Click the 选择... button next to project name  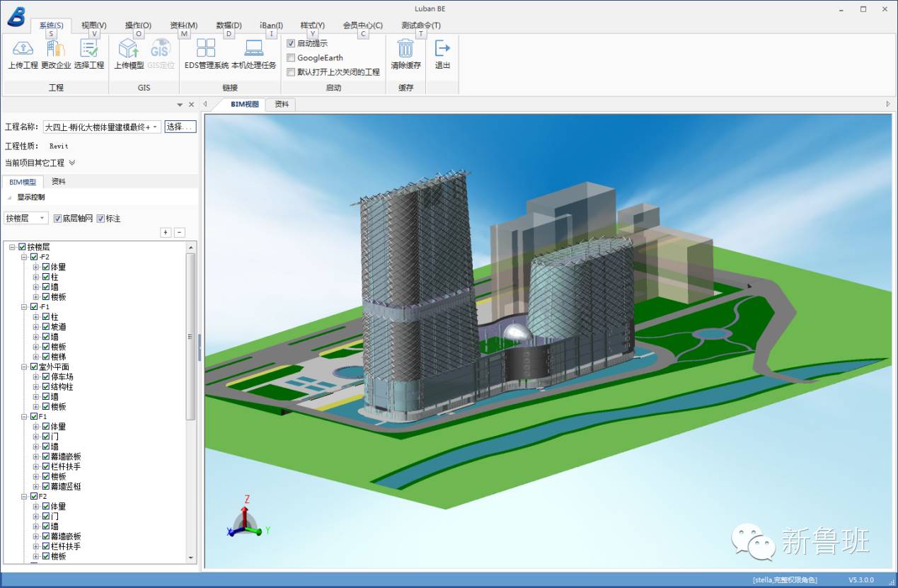click(x=180, y=127)
